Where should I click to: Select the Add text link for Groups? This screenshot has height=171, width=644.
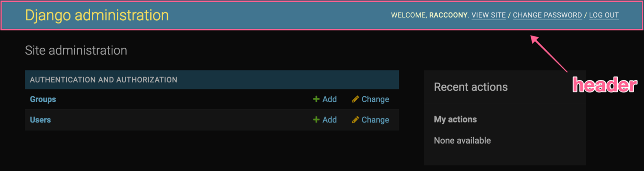pos(329,99)
